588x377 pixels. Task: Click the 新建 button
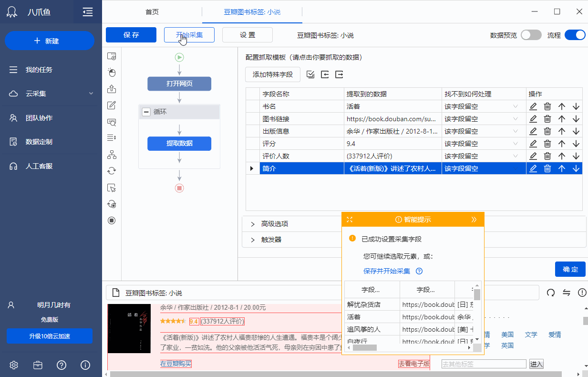pyautogui.click(x=50, y=41)
